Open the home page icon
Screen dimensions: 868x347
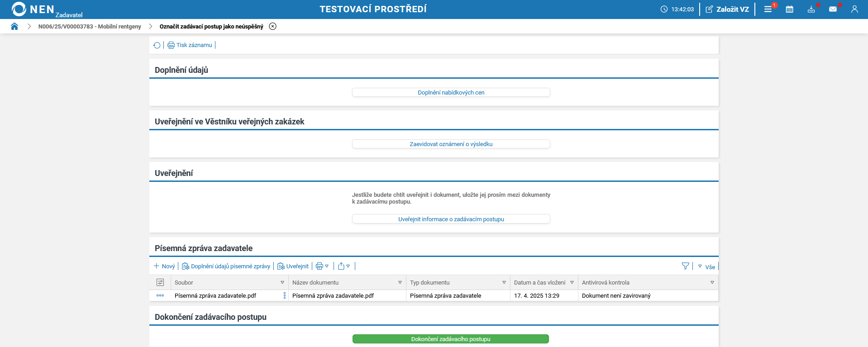[14, 26]
